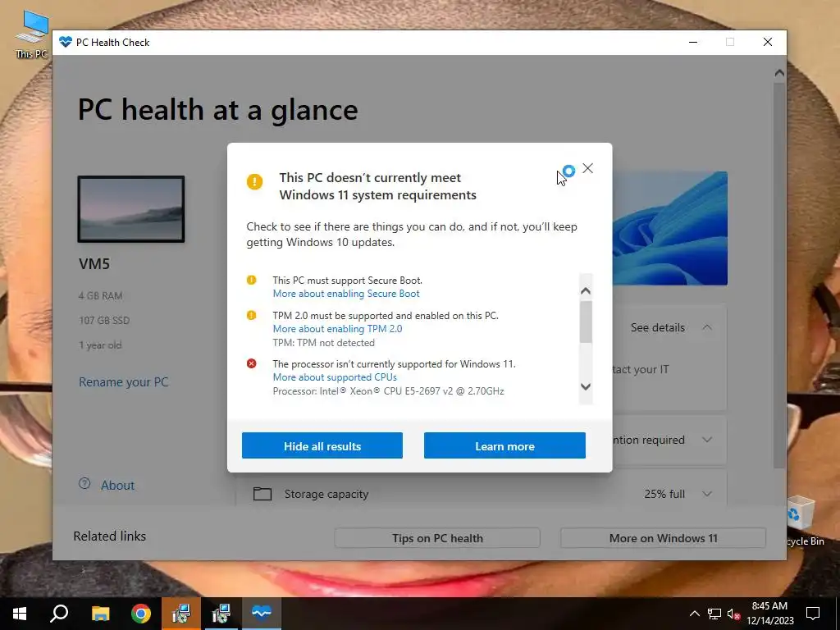This screenshot has height=630, width=840.
Task: Open This PC desktop icon
Action: (x=32, y=34)
